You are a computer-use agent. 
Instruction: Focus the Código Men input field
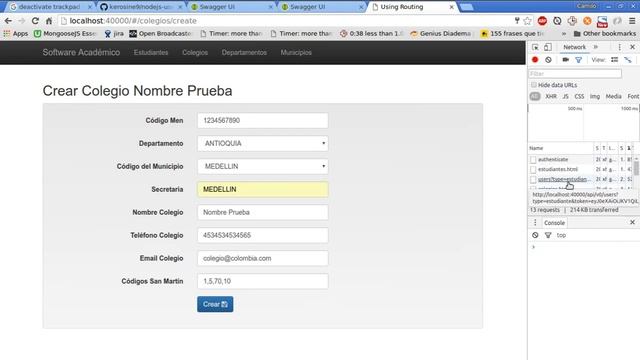click(x=262, y=120)
